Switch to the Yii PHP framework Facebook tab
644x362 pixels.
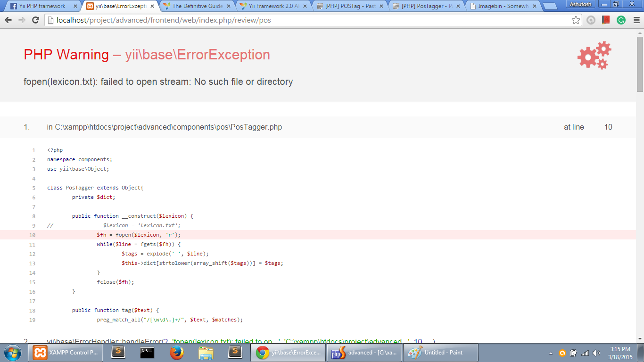coord(42,6)
